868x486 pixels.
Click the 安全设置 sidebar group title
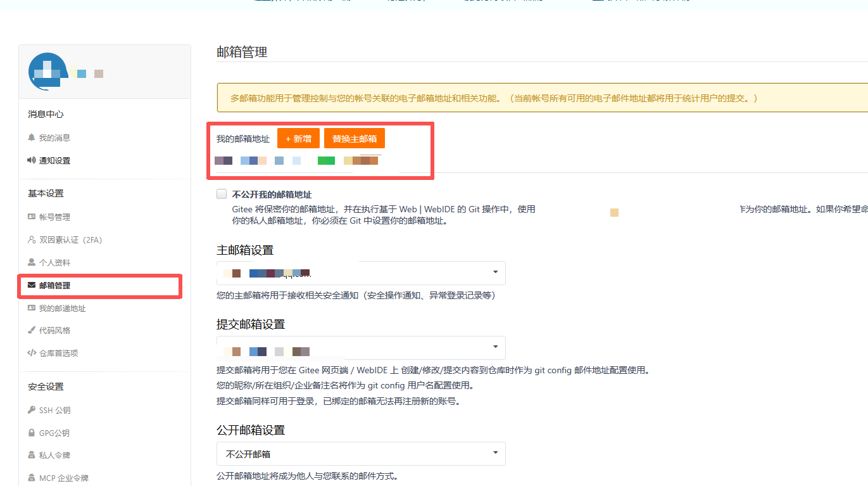(x=46, y=387)
